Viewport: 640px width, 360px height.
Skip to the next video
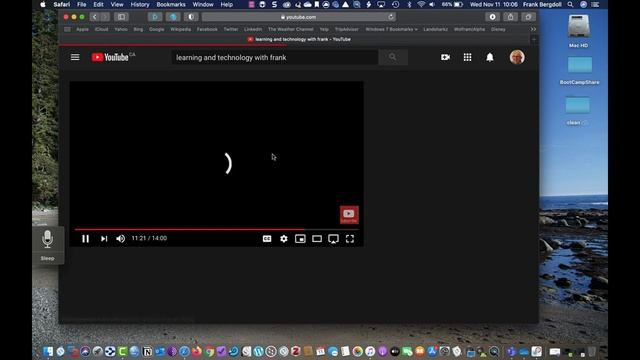(104, 239)
